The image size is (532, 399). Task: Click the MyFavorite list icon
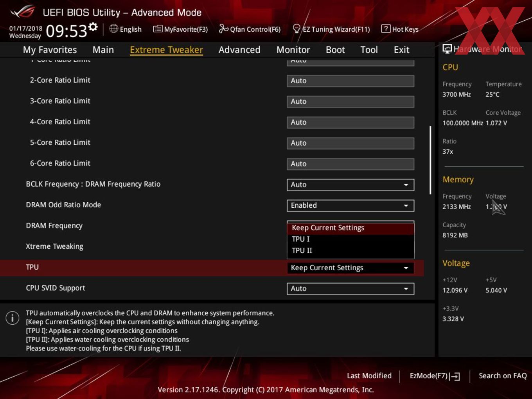pyautogui.click(x=158, y=29)
